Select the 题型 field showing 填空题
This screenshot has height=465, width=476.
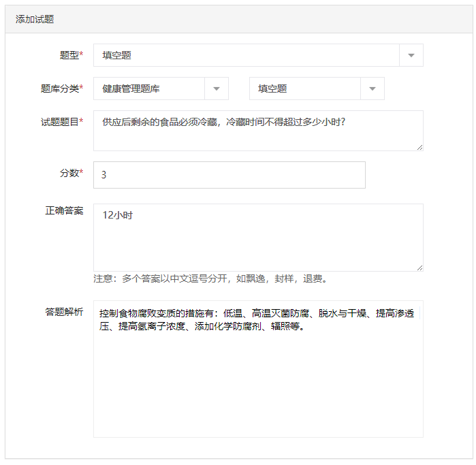coord(258,55)
